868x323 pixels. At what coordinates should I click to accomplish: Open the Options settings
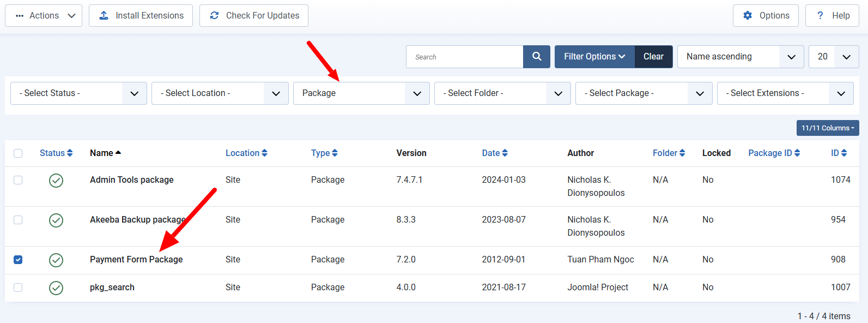click(766, 15)
